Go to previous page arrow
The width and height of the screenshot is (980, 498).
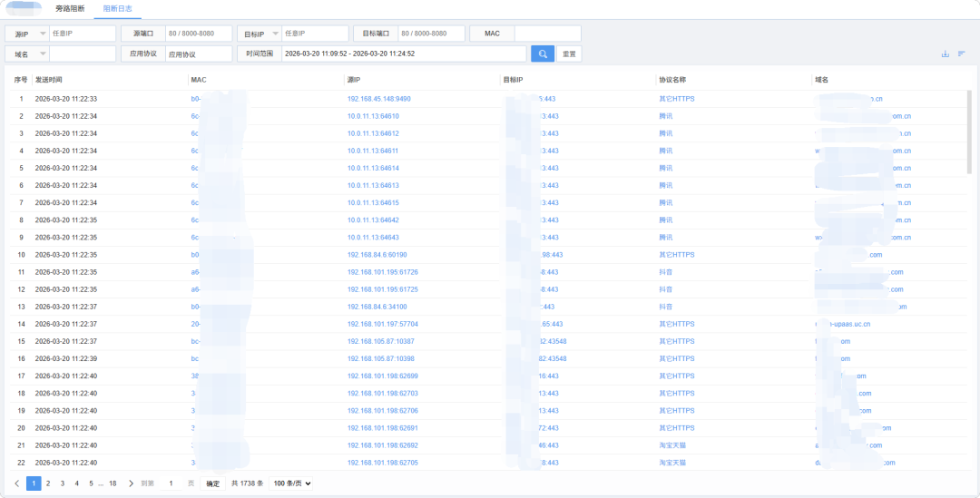(17, 483)
